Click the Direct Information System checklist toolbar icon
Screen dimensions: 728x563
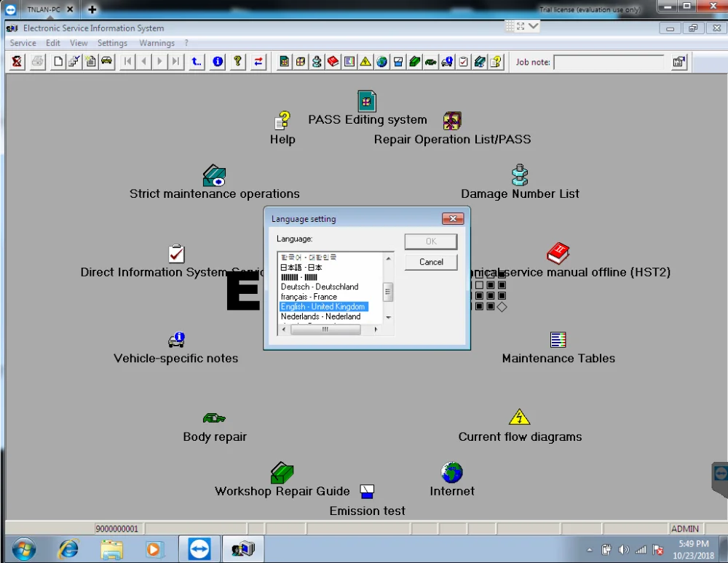point(463,62)
